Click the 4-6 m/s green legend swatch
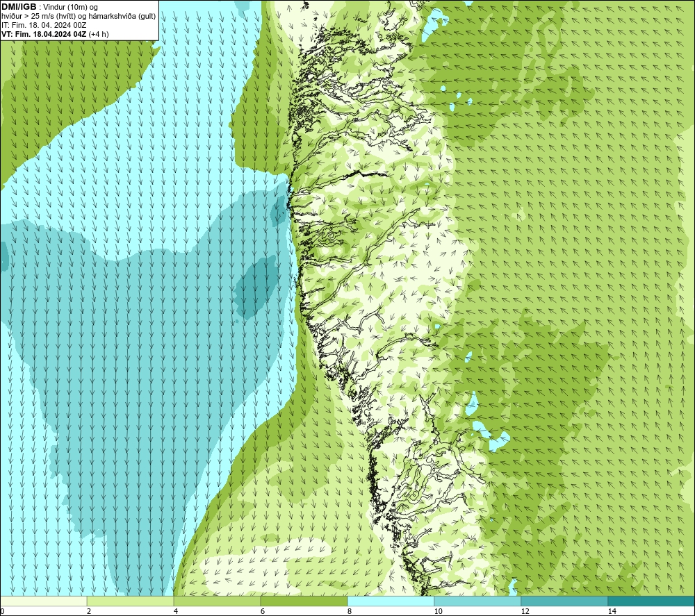Screen dimensions: 695x616 click(217, 601)
